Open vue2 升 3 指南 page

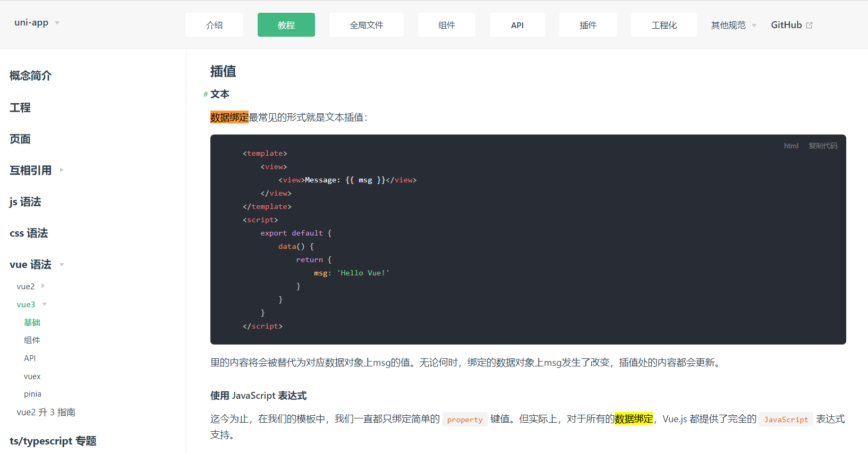[x=46, y=412]
